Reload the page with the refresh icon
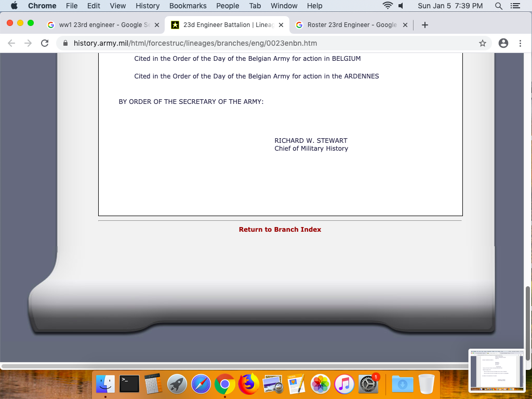Image resolution: width=532 pixels, height=399 pixels. click(x=45, y=43)
